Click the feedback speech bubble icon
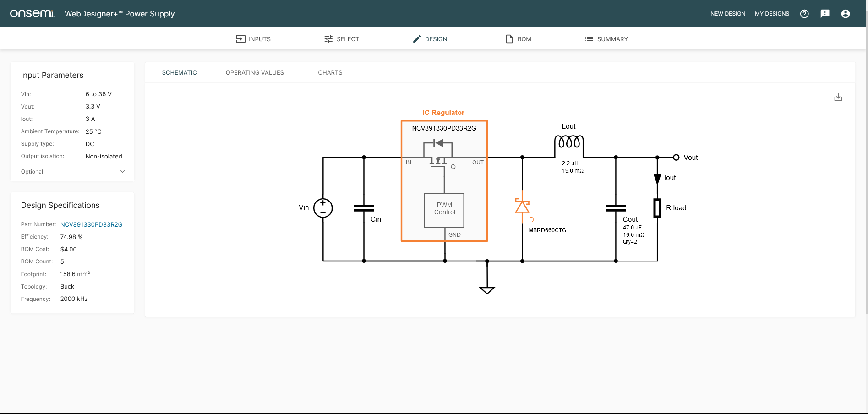Screen dimensions: 868x414 [825, 14]
